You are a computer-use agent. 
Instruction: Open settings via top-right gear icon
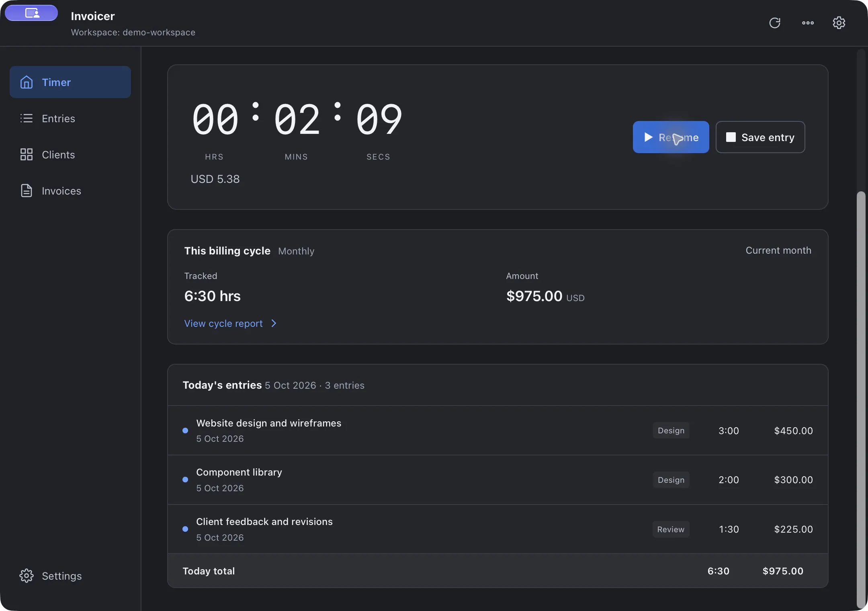(x=839, y=23)
